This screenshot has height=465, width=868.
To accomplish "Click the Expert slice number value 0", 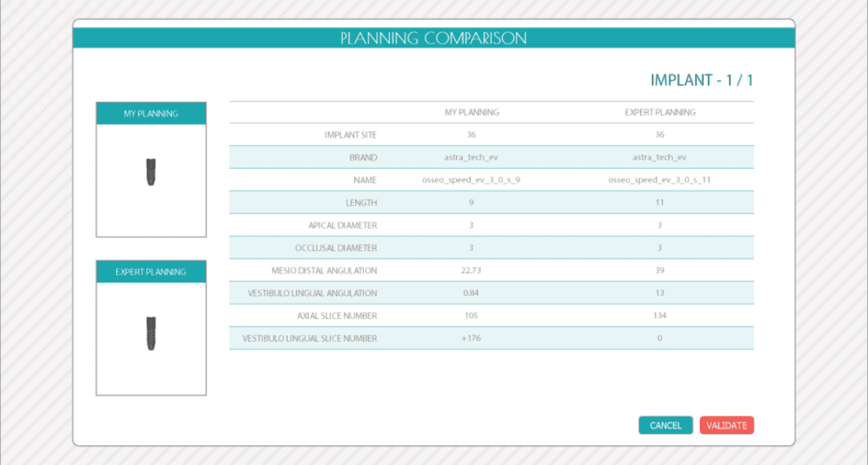I will 660,339.
